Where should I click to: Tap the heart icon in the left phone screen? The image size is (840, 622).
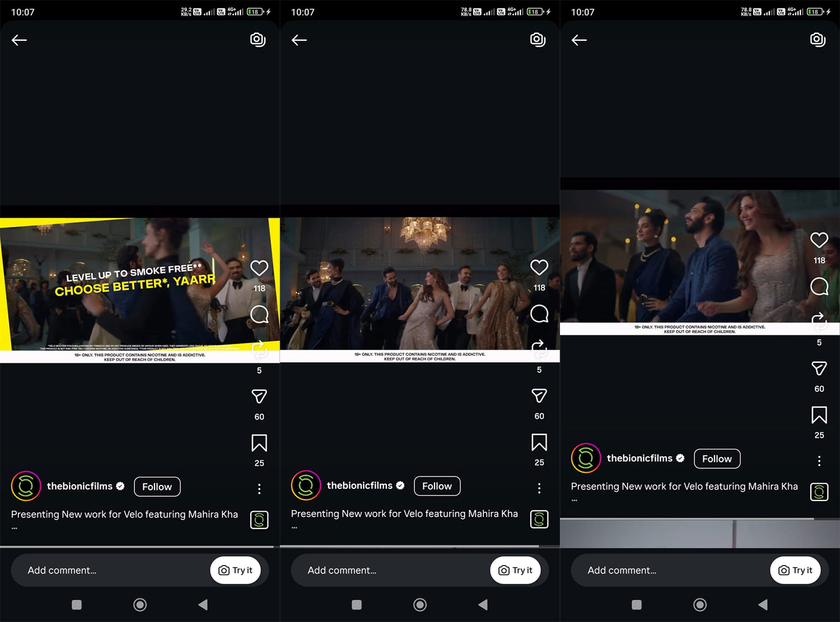pyautogui.click(x=259, y=268)
